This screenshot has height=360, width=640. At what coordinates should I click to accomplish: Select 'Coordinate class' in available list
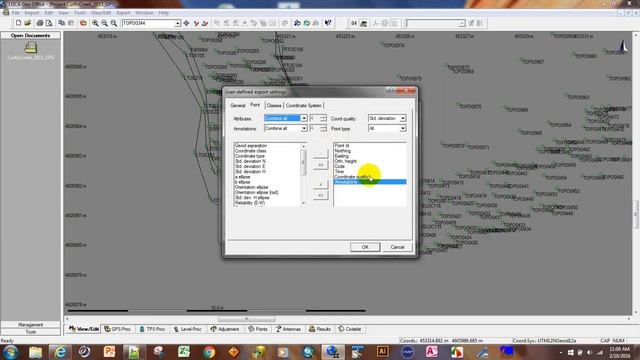(251, 151)
